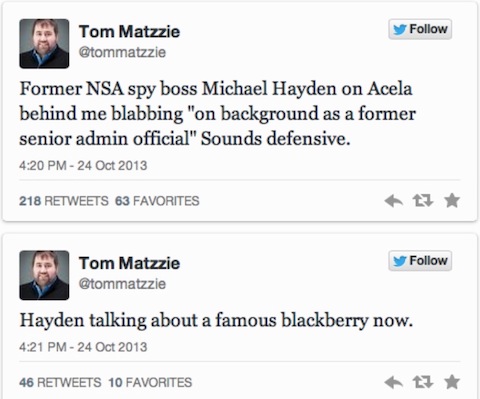
Task: Visit @tommatzzie handle in first tweet
Action: (x=122, y=52)
